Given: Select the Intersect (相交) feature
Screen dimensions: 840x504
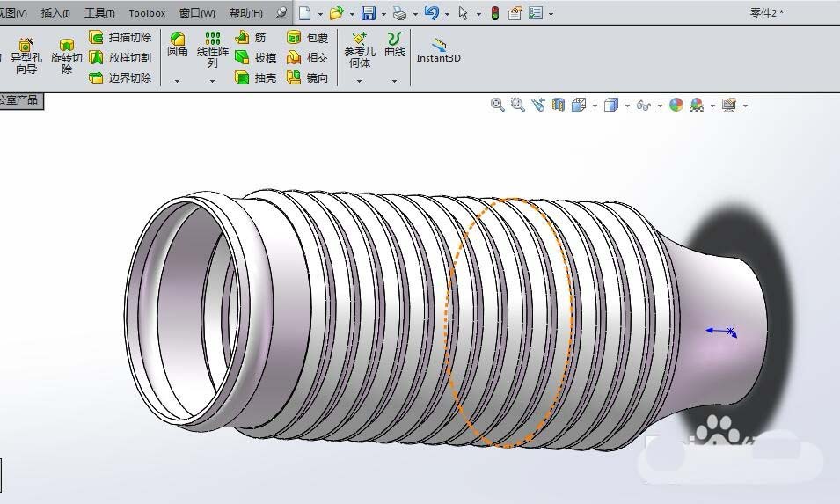Looking at the screenshot, I should (308, 57).
